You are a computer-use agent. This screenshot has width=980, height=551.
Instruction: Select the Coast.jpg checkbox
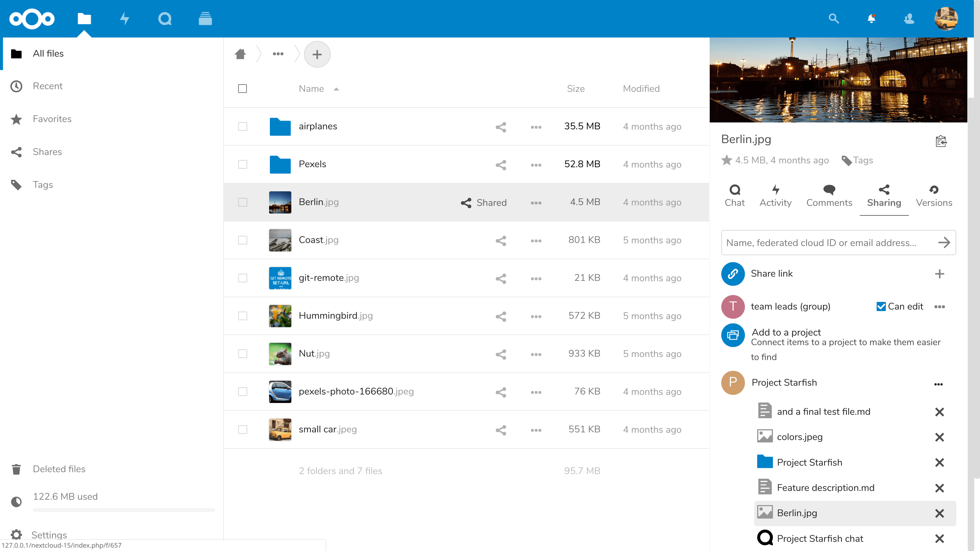pos(243,240)
